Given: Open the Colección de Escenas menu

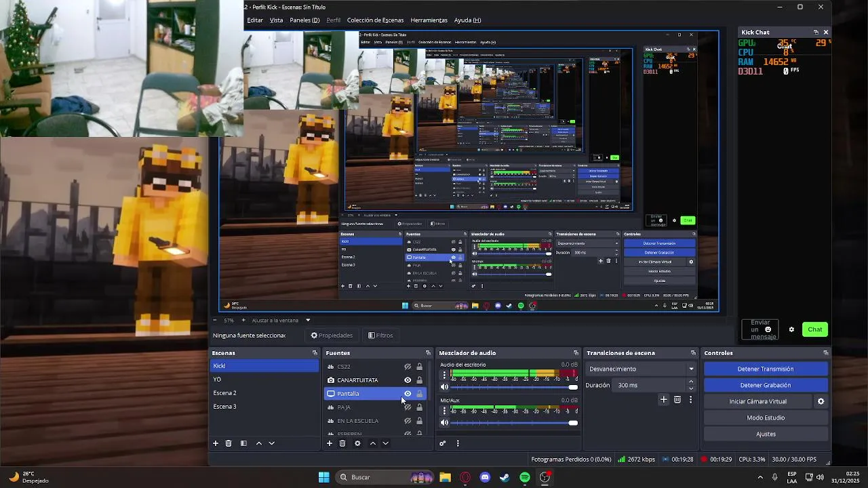Looking at the screenshot, I should tap(375, 20).
